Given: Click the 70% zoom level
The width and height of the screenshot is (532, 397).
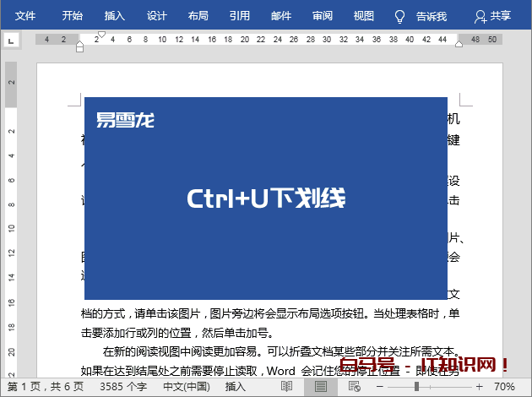Looking at the screenshot, I should click(504, 386).
